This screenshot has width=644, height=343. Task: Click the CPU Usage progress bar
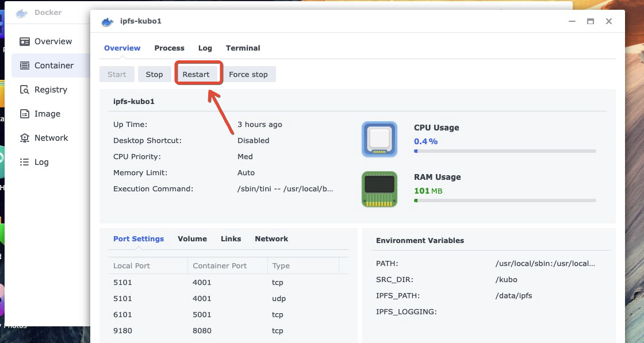[505, 151]
